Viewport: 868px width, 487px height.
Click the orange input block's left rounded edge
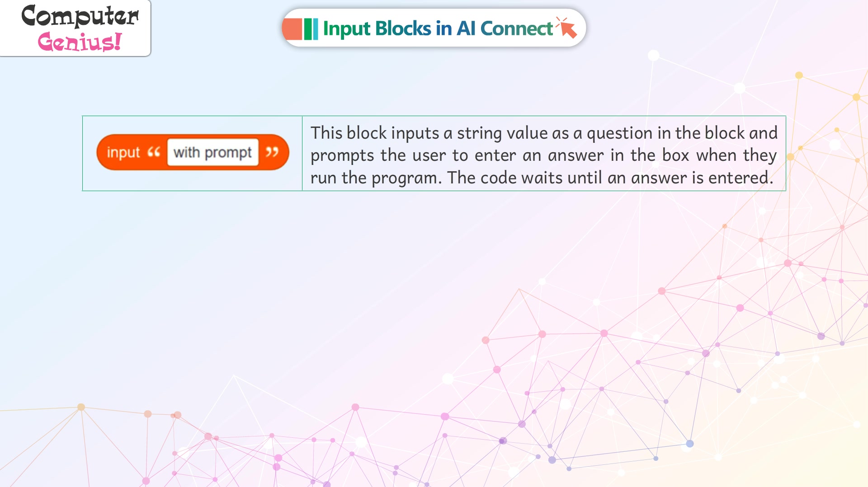(x=101, y=152)
